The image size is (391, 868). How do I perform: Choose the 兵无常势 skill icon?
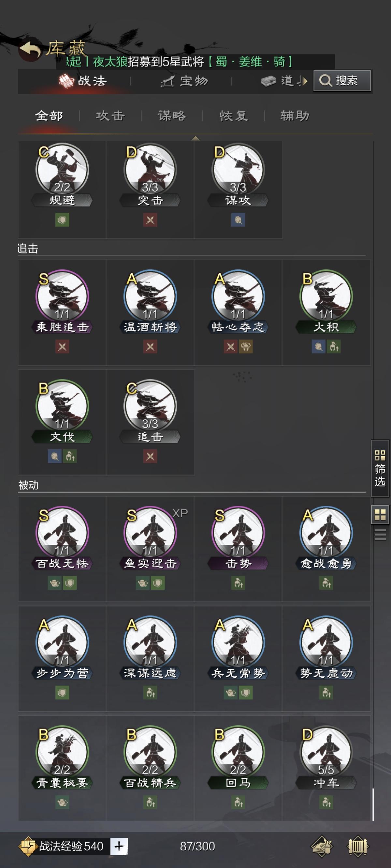point(238,642)
